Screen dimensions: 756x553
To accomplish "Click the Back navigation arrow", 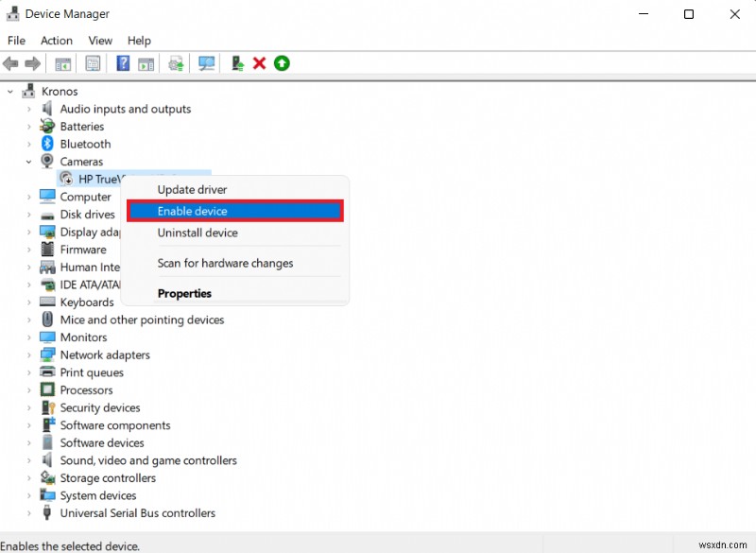I will [x=10, y=62].
